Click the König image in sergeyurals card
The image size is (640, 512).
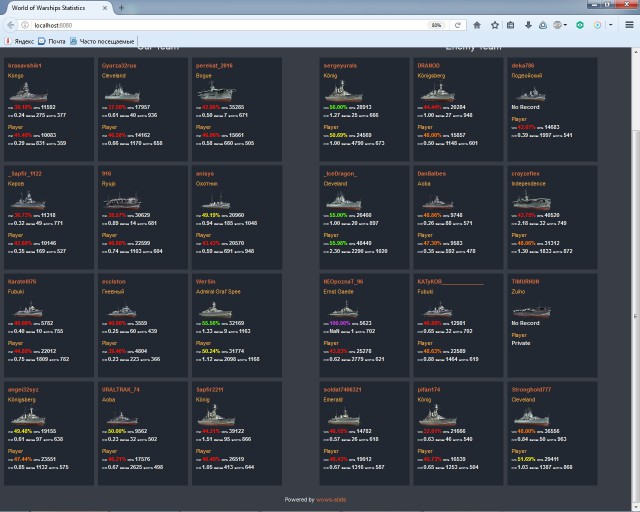click(x=343, y=91)
